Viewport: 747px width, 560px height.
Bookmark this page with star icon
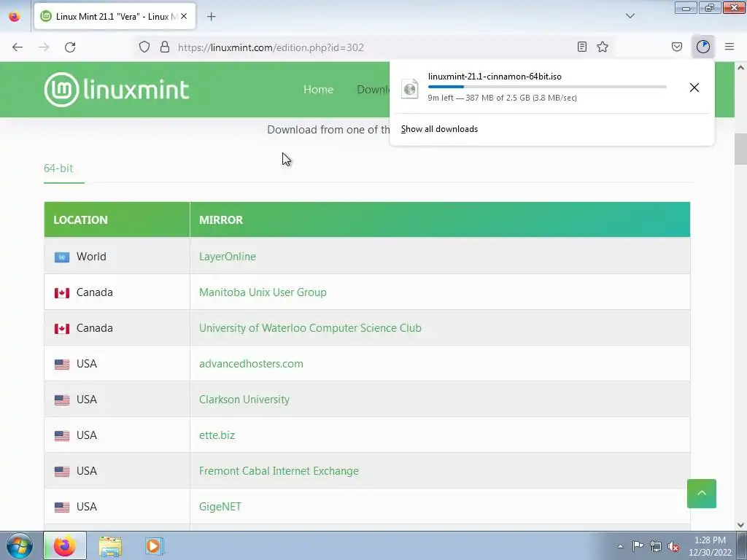coord(603,47)
